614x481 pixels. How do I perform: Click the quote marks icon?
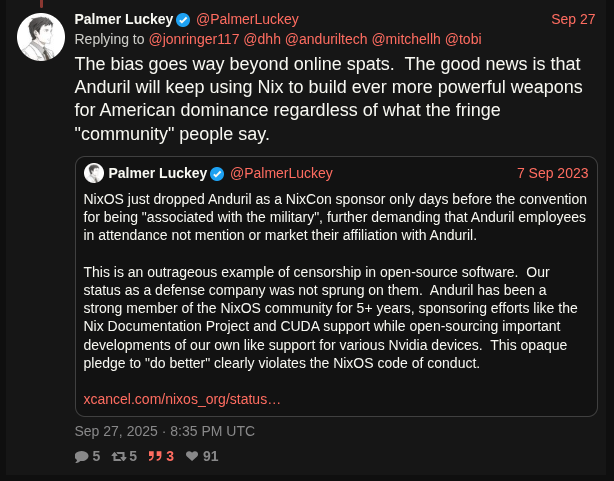coord(155,456)
